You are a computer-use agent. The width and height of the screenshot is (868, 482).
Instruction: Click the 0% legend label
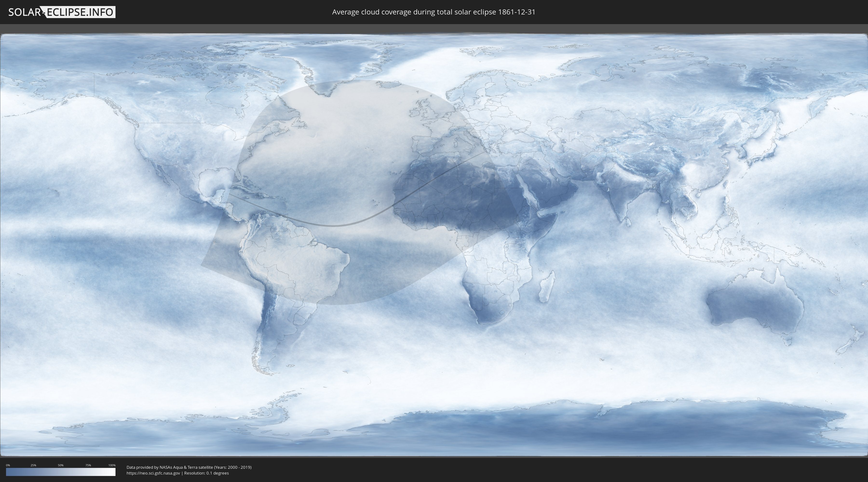(x=8, y=465)
